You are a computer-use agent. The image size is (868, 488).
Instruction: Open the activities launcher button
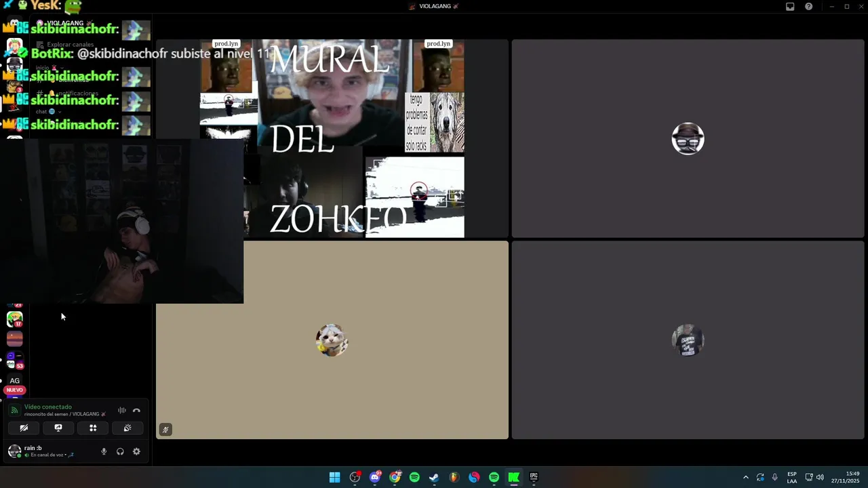point(93,428)
